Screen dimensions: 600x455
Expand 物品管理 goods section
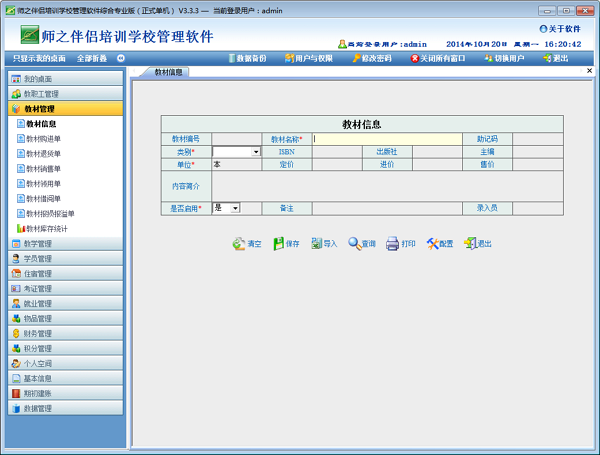65,318
